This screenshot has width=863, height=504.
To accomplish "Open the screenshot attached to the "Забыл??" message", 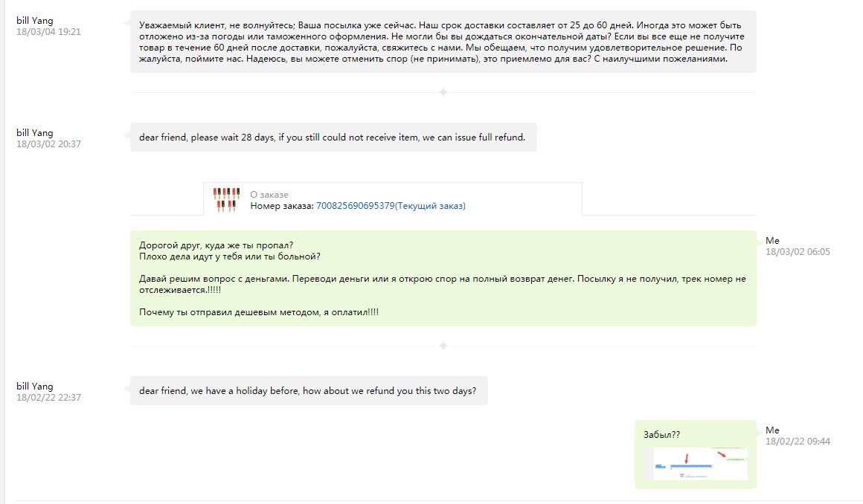I will (x=700, y=464).
